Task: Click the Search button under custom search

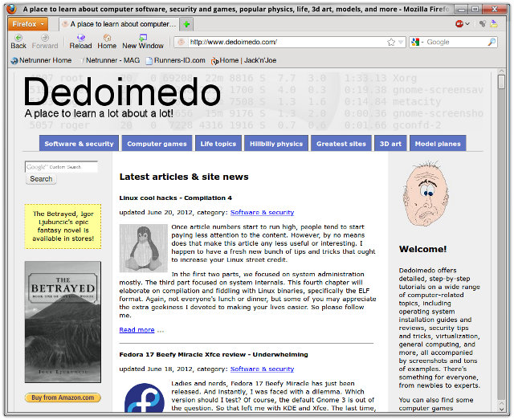Action: pyautogui.click(x=41, y=179)
